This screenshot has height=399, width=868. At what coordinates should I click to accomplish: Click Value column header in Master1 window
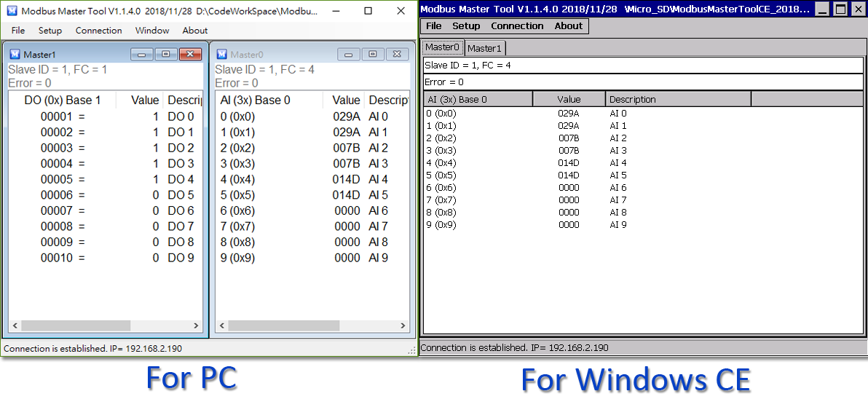(140, 100)
